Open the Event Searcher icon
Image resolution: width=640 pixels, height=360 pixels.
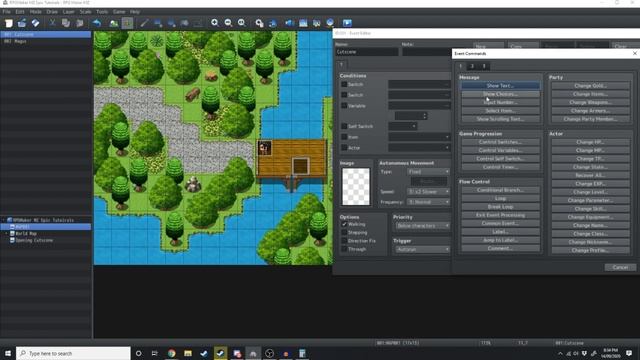coord(303,23)
